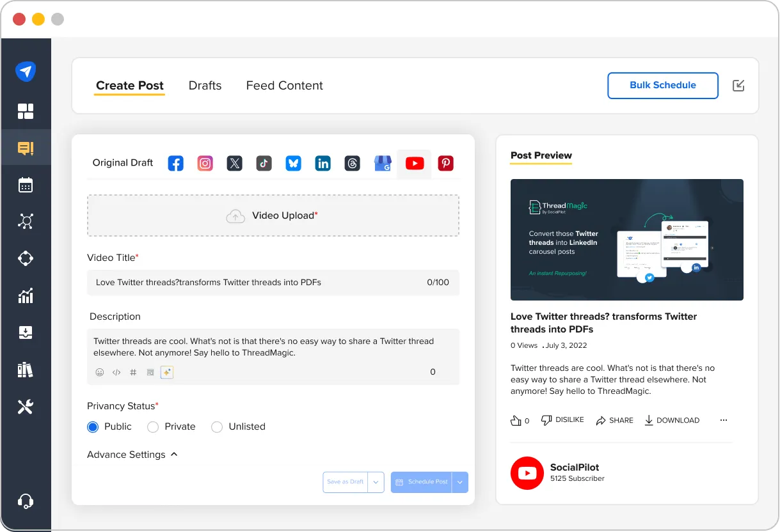Open the Analytics chart icon in sidebar
Viewport: 780px width, 532px height.
click(x=26, y=295)
